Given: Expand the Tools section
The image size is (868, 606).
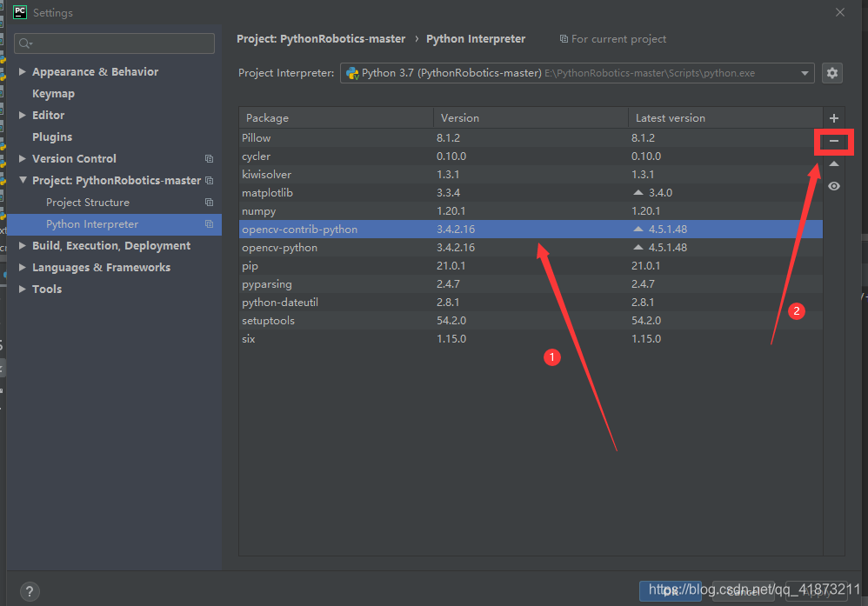Looking at the screenshot, I should pos(22,289).
